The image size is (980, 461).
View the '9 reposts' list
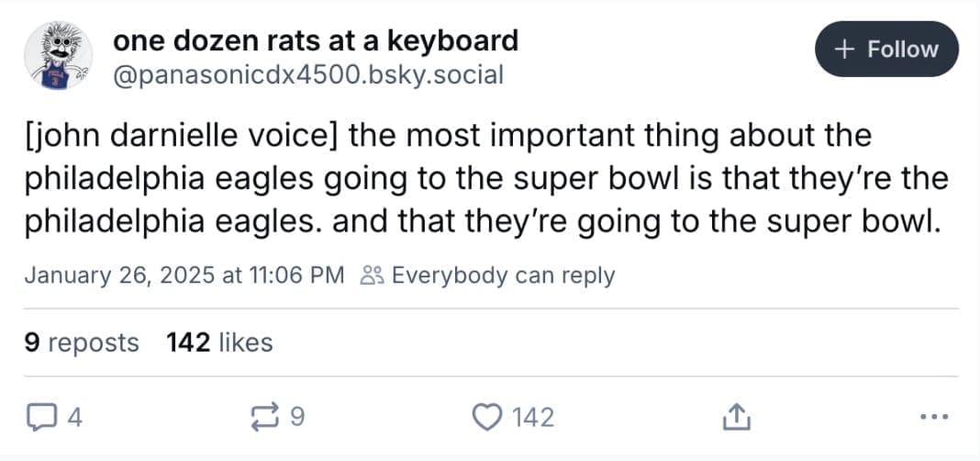[x=82, y=343]
